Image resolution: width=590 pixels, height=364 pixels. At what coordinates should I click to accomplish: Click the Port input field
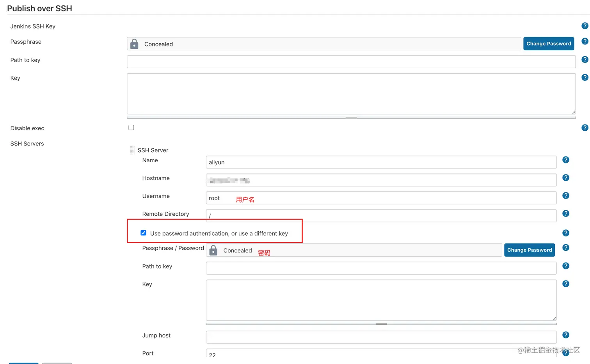point(381,353)
